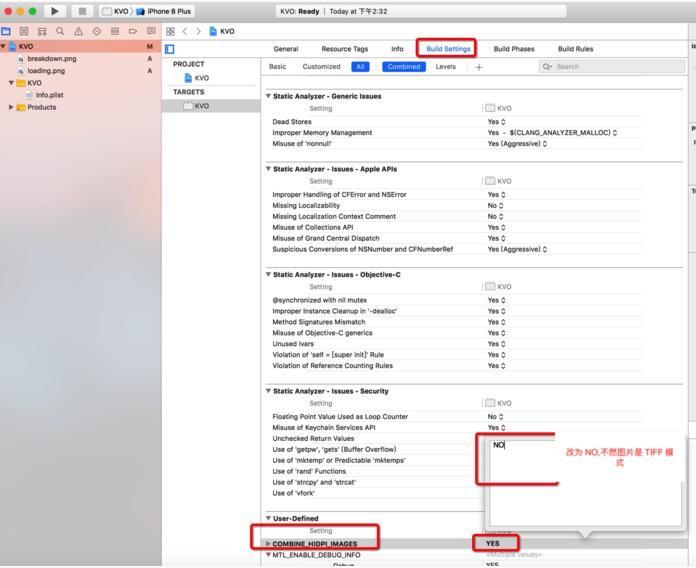Change Improper Memory Management value dropdown

click(x=552, y=133)
